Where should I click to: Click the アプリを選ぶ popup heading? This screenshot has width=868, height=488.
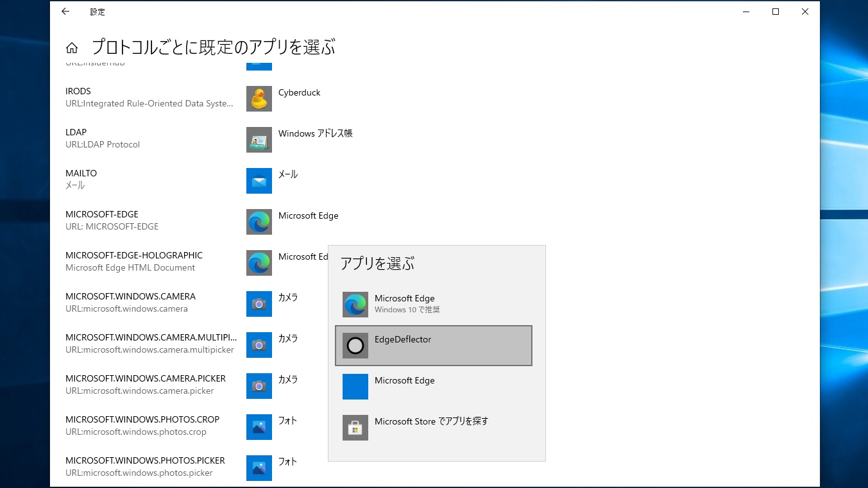coord(377,264)
